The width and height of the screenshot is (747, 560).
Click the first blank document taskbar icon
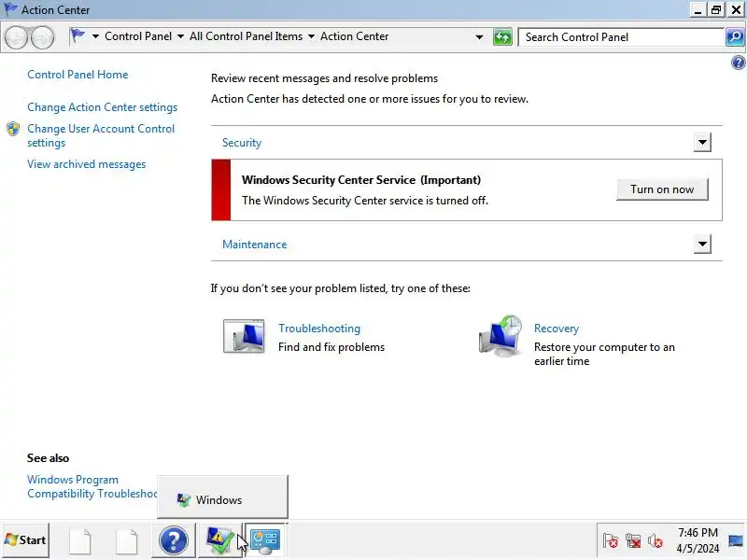(80, 541)
